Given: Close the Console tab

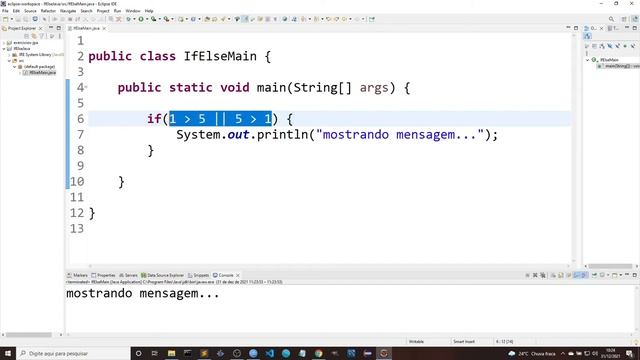Looking at the screenshot, I should 238,275.
